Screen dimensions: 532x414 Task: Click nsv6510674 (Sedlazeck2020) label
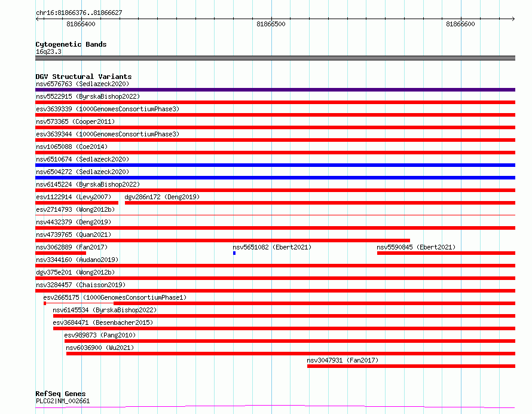click(x=82, y=159)
